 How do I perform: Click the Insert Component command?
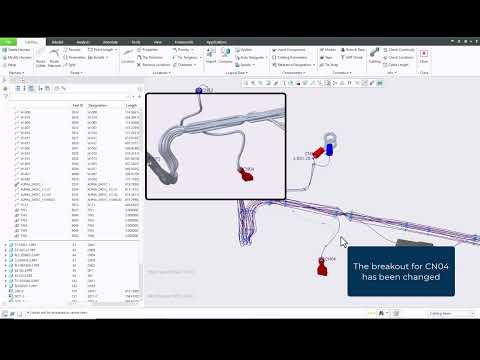tap(289, 50)
